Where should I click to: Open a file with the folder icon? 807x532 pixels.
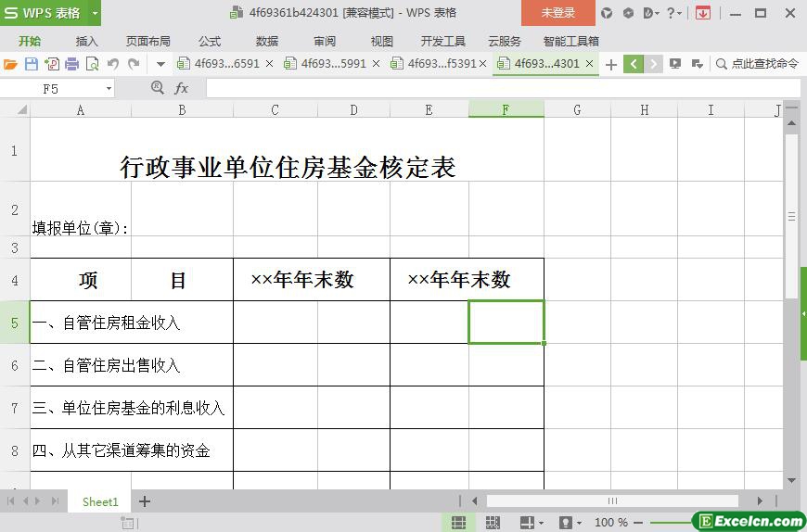[x=11, y=64]
